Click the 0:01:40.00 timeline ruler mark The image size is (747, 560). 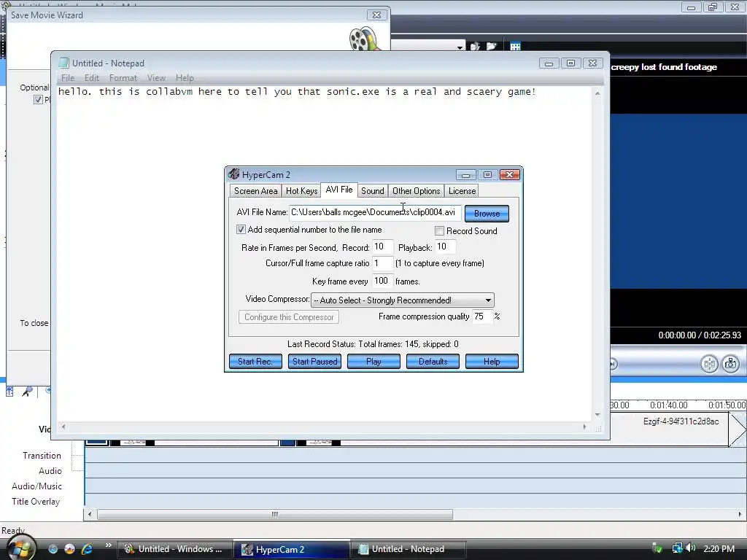click(669, 405)
